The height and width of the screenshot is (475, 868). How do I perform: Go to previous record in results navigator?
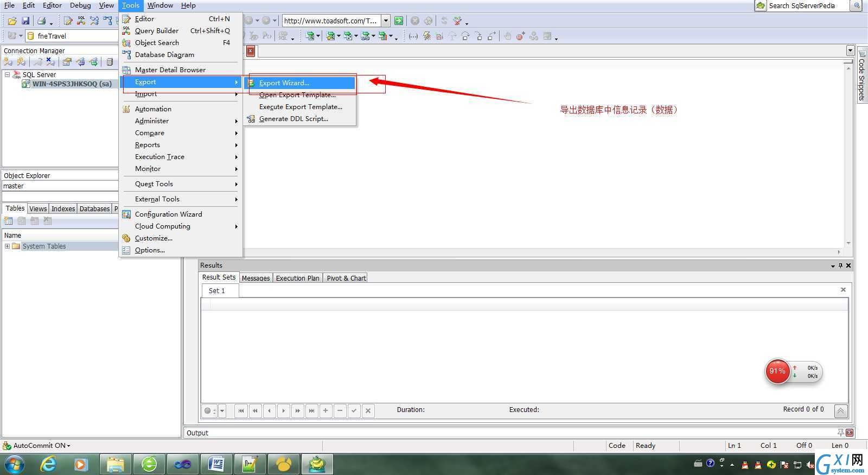tap(269, 411)
